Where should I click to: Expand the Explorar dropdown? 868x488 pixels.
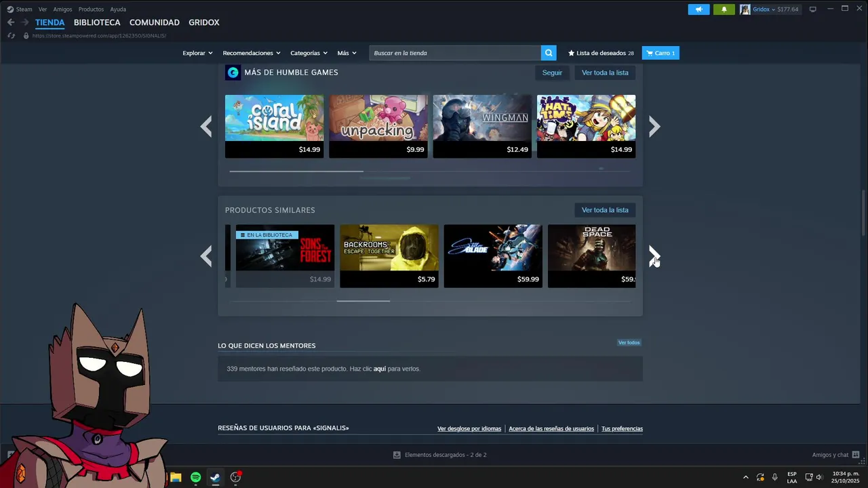[197, 53]
